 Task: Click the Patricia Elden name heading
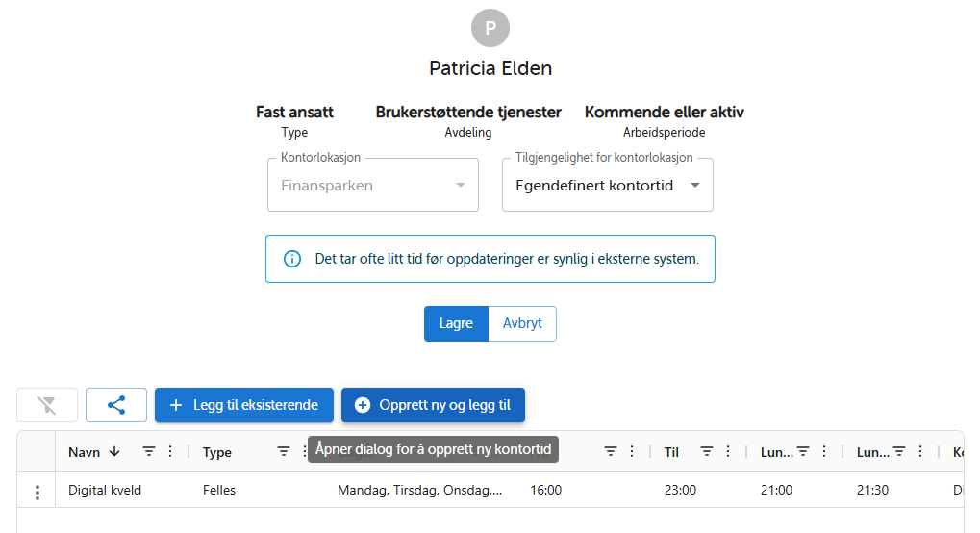tap(490, 68)
